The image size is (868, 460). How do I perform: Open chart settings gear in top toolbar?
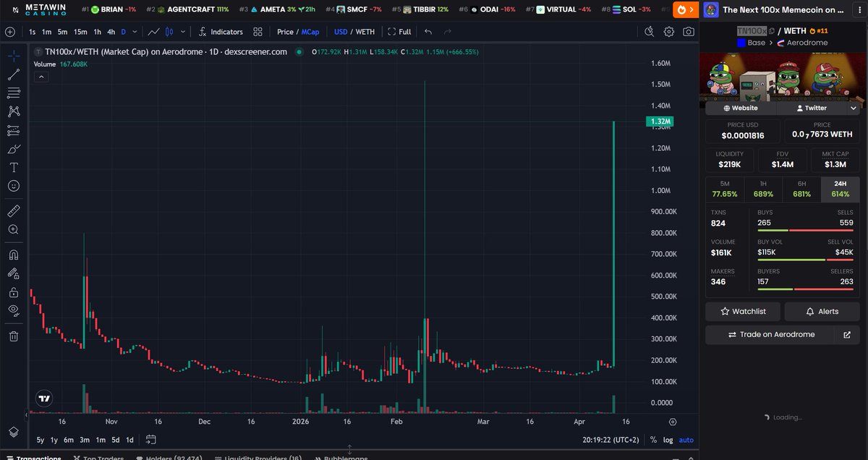669,32
